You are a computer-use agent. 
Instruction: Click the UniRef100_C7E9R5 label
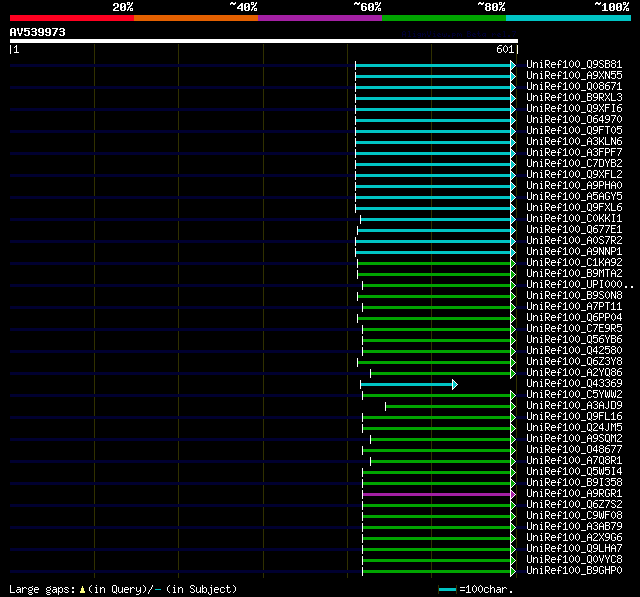click(574, 329)
